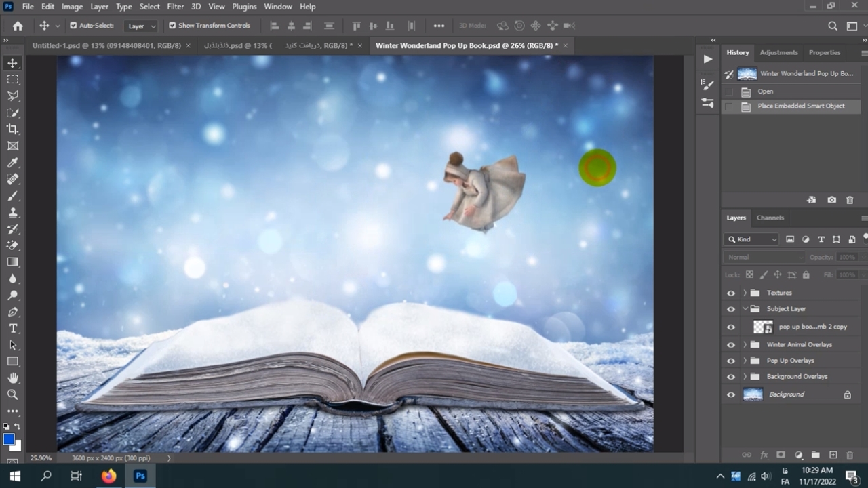Expand the Winter Animal Overlays group

[745, 344]
